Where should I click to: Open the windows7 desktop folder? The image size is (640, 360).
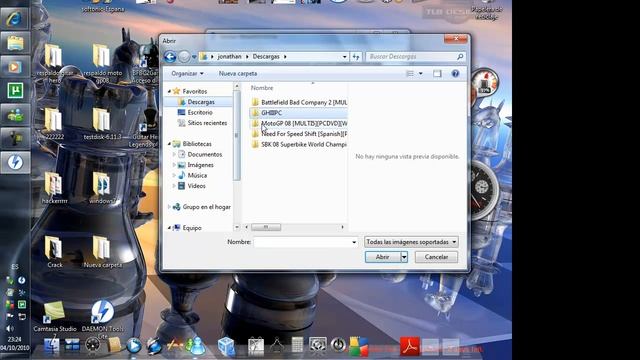point(101,187)
